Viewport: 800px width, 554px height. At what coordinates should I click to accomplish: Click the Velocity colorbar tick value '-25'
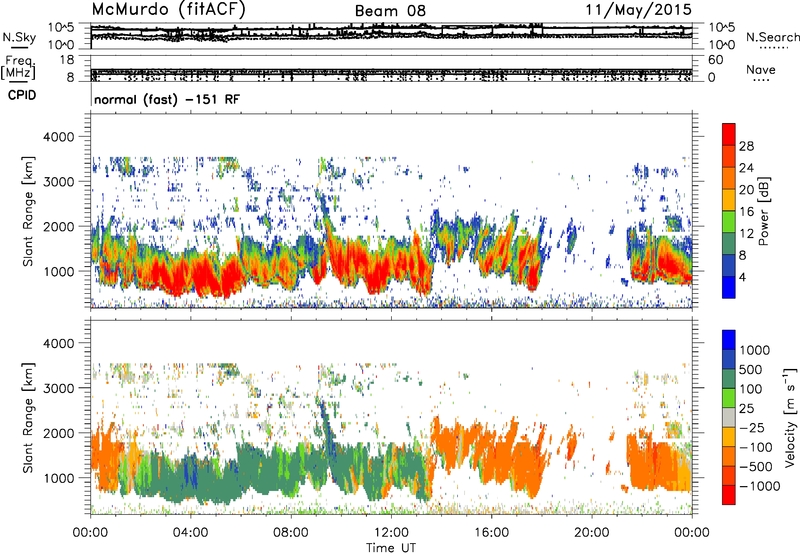pyautogui.click(x=755, y=428)
